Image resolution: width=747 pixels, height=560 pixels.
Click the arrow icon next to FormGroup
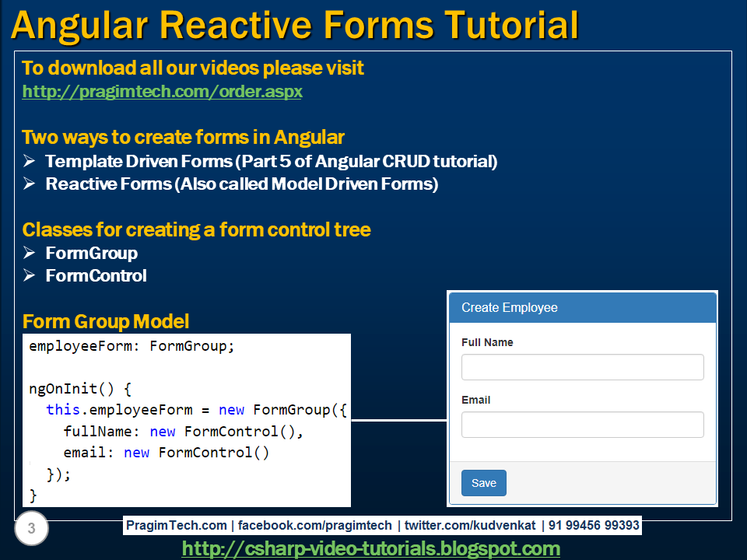[x=30, y=254]
